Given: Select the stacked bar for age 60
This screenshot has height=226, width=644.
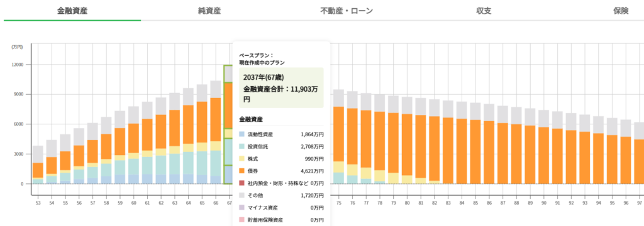Looking at the screenshot, I should 133,145.
